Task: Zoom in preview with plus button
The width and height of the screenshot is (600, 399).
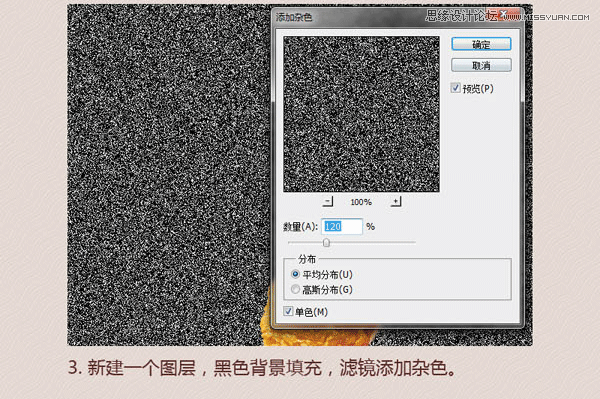Action: click(396, 201)
